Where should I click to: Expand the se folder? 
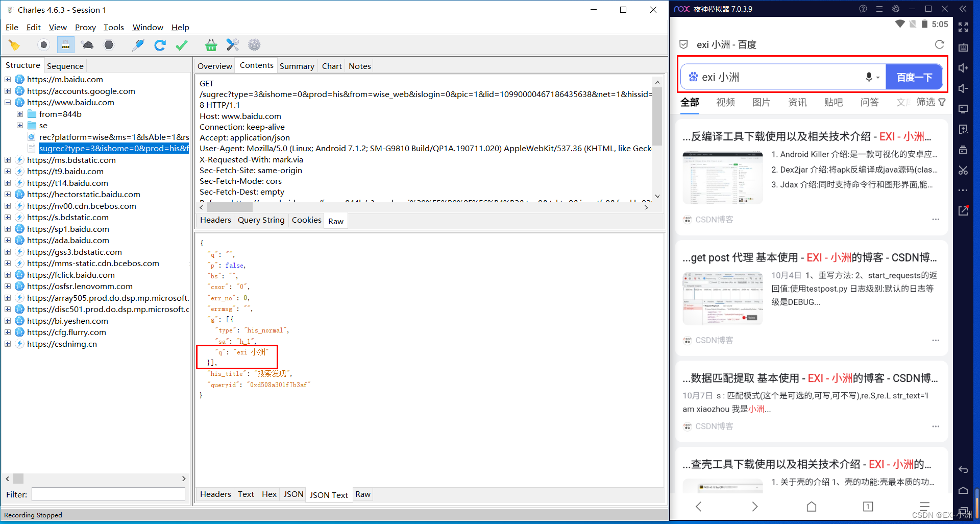point(20,126)
